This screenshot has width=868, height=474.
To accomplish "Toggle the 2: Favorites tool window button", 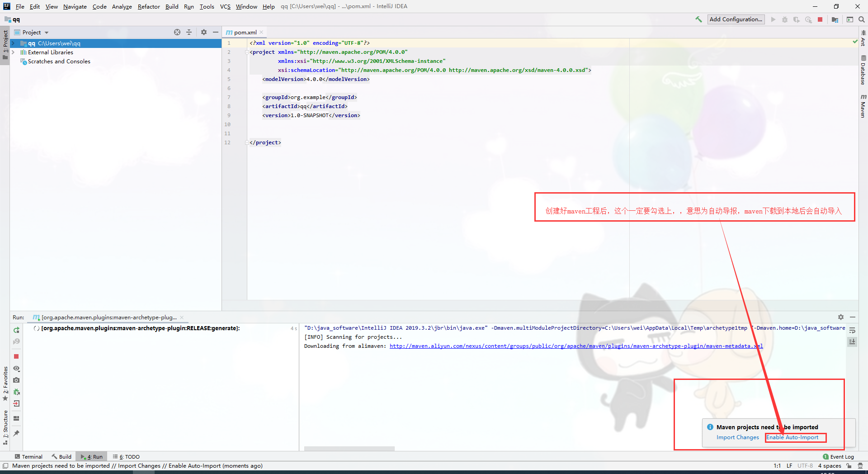I will click(x=5, y=384).
